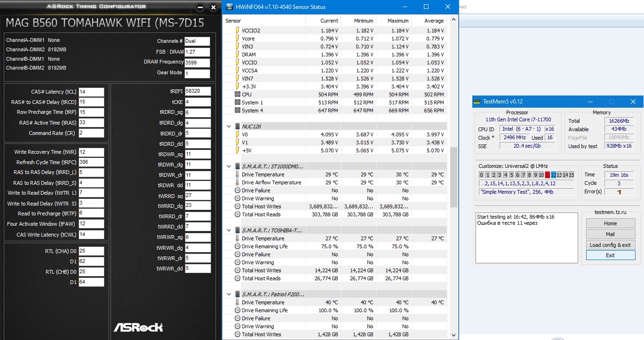This screenshot has height=340, width=644.
Task: Click the '11th Gen Intel Core i7-11700' text
Action: click(518, 119)
